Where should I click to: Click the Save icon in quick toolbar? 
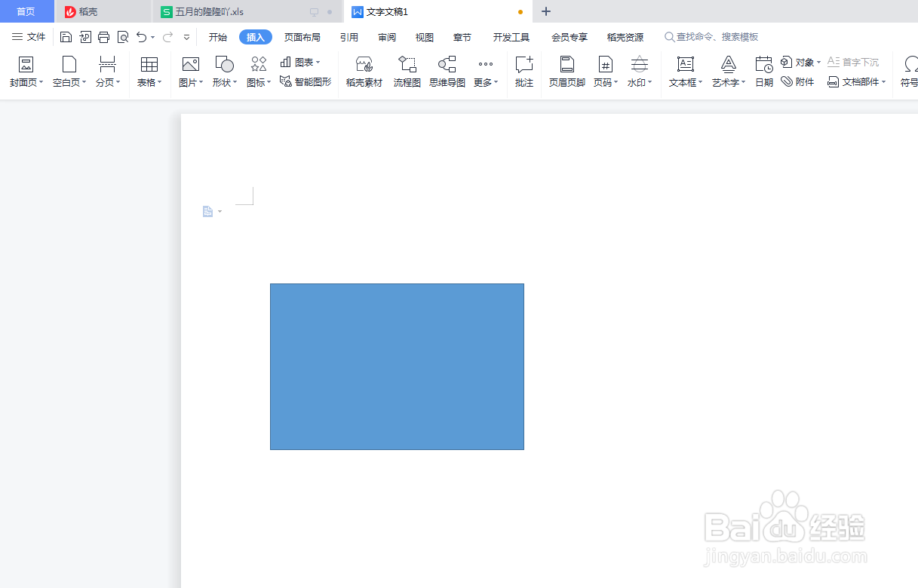pos(66,37)
